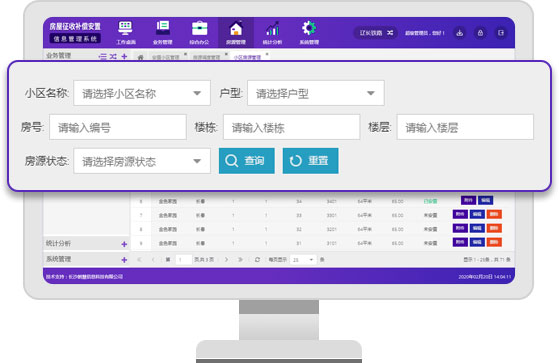
Task: Click the 查询 search button
Action: tap(247, 161)
